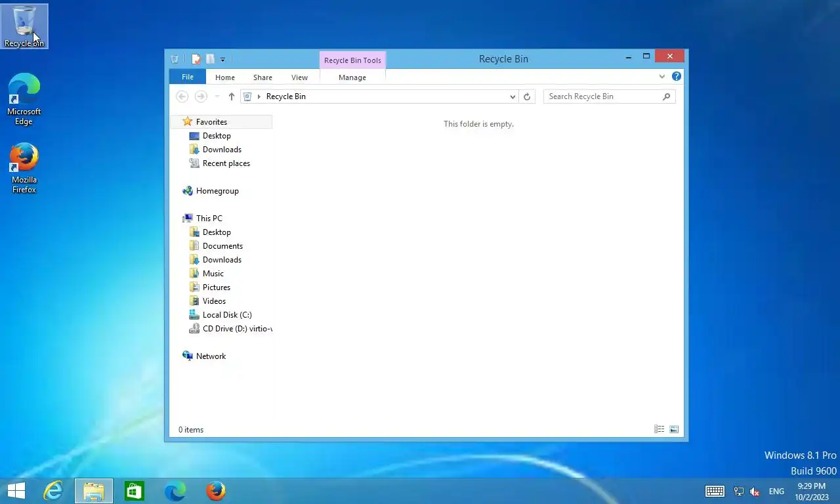Screen dimensions: 840x504
Task: Switch to Large icons view in status bar
Action: (674, 429)
